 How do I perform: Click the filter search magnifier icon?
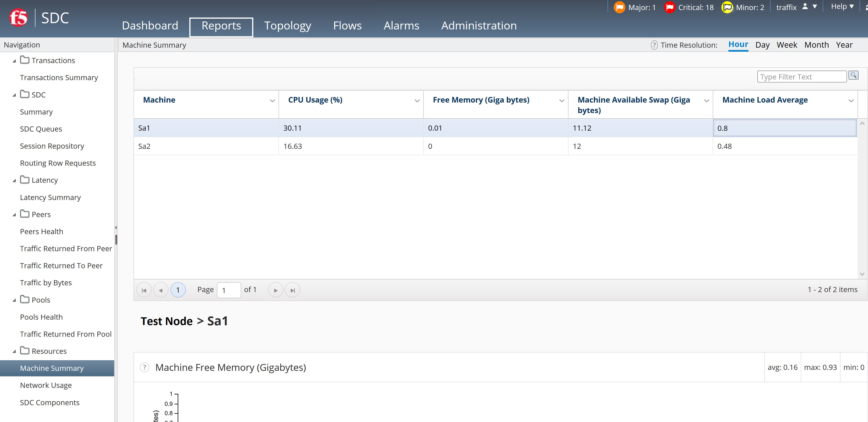click(x=853, y=75)
